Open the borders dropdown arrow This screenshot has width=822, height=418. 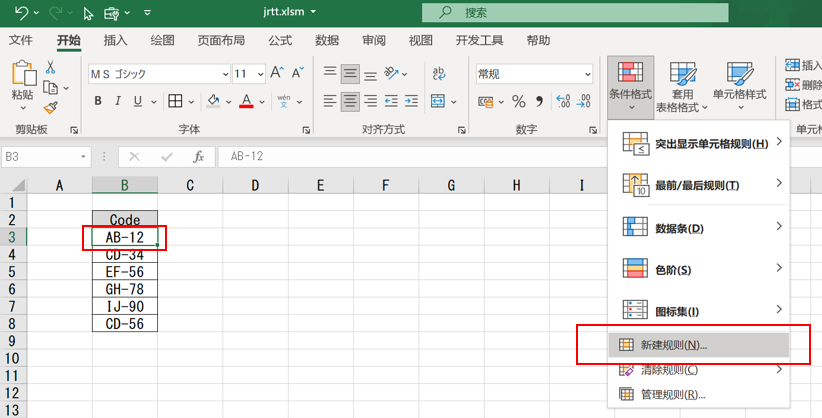(191, 102)
